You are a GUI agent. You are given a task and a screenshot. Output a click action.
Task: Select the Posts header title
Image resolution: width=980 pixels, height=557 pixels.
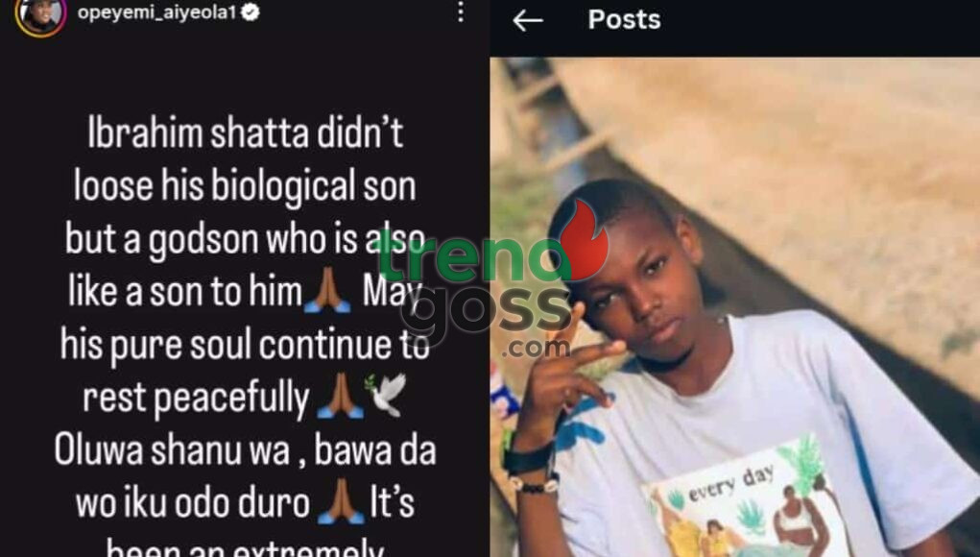coord(624,20)
